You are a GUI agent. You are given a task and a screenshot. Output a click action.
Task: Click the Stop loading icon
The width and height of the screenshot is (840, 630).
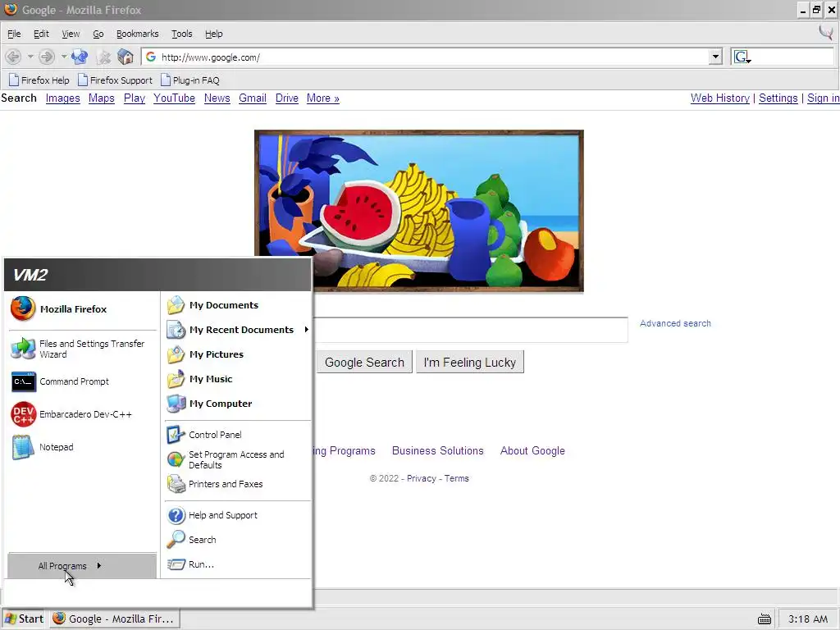pos(104,57)
